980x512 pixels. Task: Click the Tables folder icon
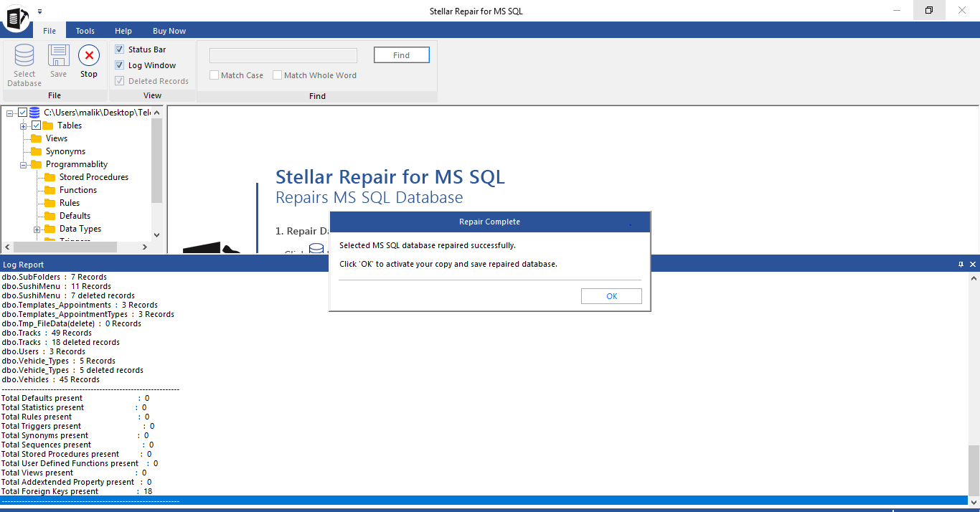click(48, 125)
